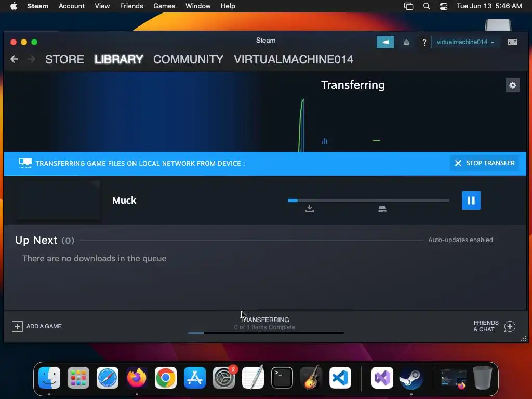
Task: Open the inbox envelope icon
Action: tap(406, 43)
